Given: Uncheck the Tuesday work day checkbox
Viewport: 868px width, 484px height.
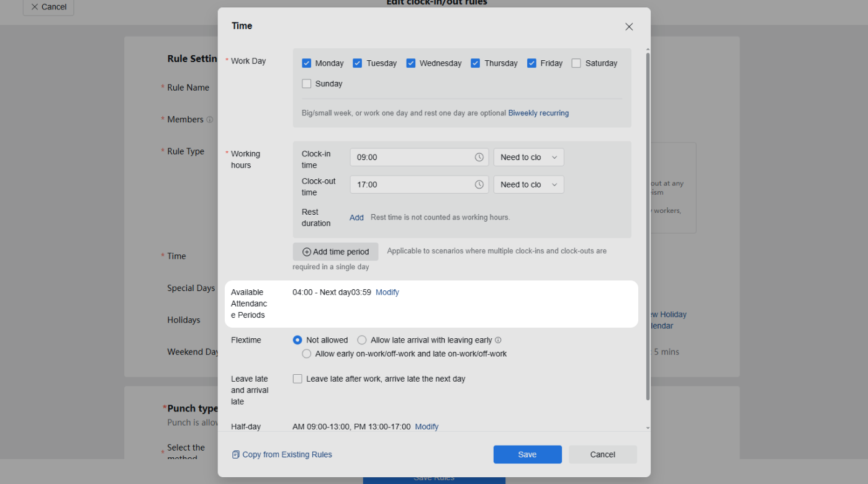Looking at the screenshot, I should coord(357,63).
